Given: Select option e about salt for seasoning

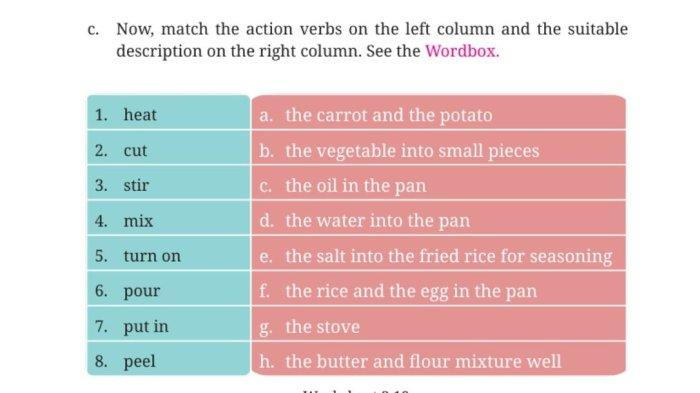Looking at the screenshot, I should (x=438, y=253).
